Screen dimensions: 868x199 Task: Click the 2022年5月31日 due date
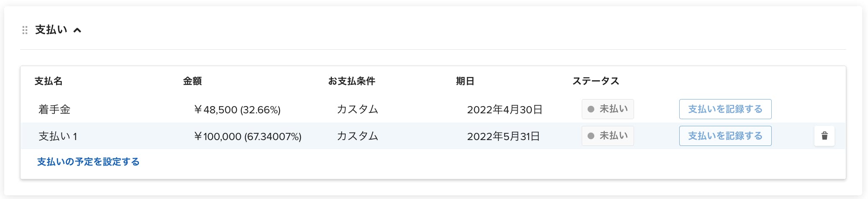[x=503, y=136]
